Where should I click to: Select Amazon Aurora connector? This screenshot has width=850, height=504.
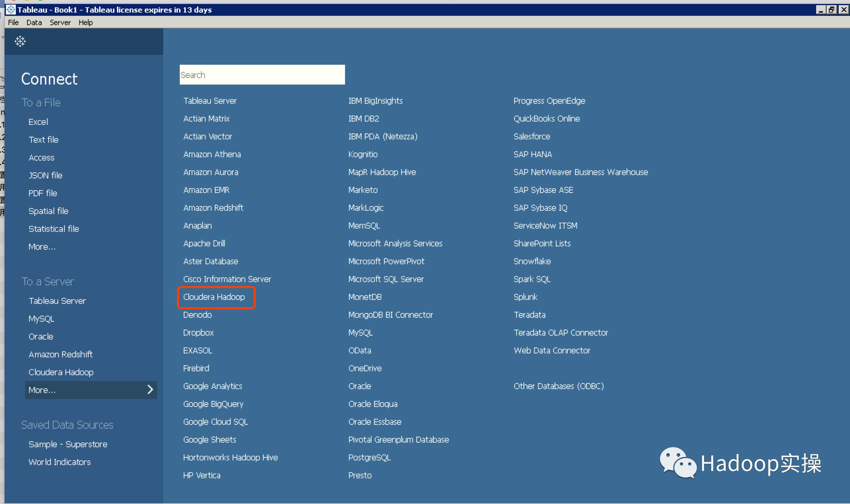(211, 172)
